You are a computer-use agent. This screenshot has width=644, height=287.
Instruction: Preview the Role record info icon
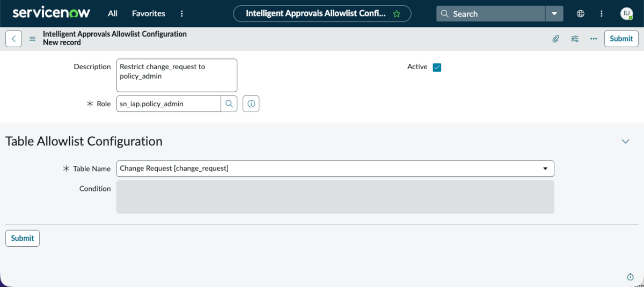tap(251, 104)
